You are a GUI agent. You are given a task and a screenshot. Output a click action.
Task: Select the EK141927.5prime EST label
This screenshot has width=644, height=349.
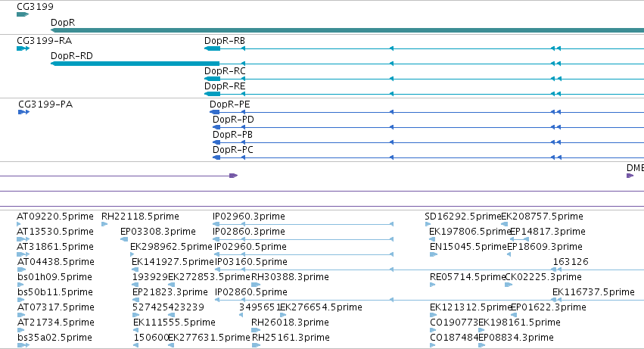[173, 262]
